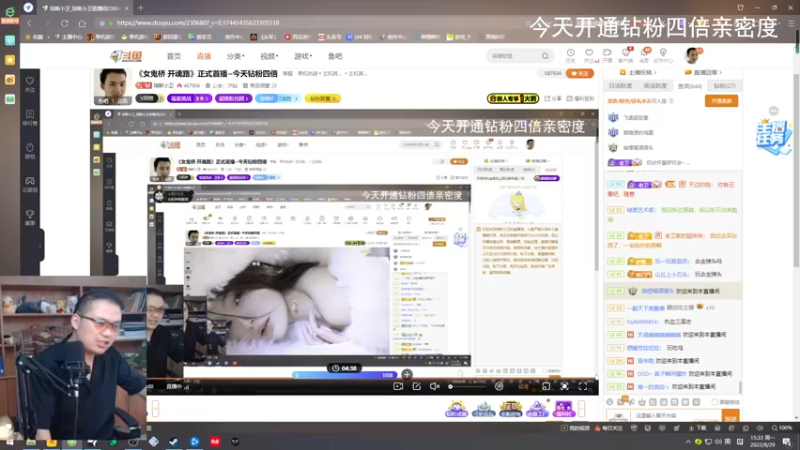This screenshot has height=450, width=800.
Task: Switch to the 直播 live tab
Action: tap(204, 56)
